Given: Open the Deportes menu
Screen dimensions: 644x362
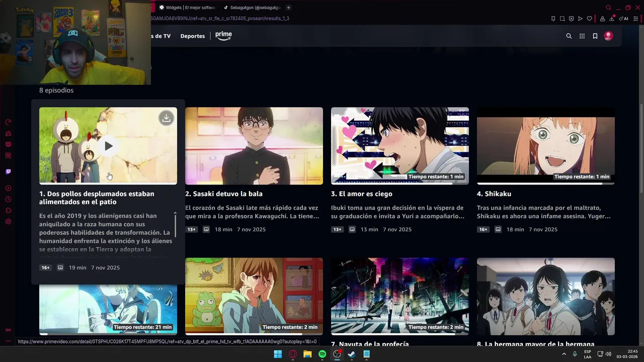Looking at the screenshot, I should 193,36.
